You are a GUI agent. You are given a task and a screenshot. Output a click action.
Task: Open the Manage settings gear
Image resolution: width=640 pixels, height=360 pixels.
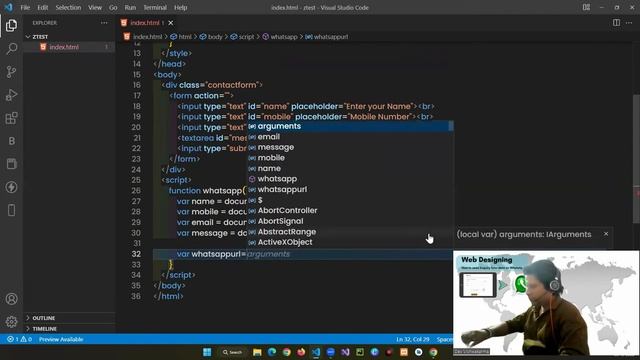click(x=11, y=322)
